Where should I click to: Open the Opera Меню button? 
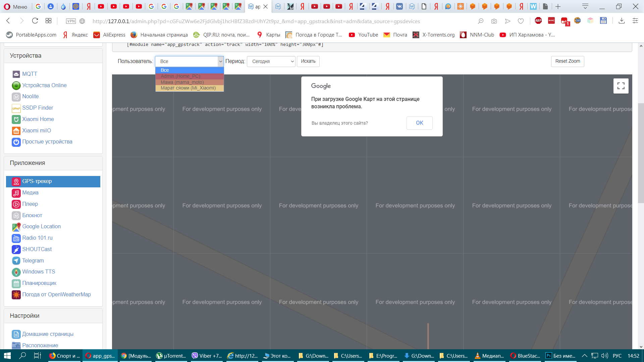tap(15, 6)
